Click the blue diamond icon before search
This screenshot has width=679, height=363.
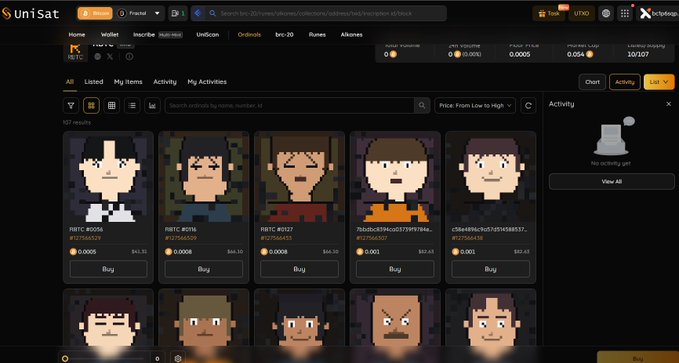[x=198, y=13]
